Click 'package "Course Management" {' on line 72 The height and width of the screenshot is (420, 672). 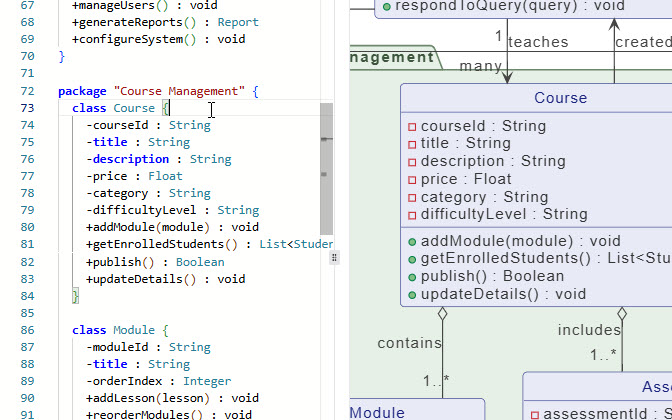[159, 91]
